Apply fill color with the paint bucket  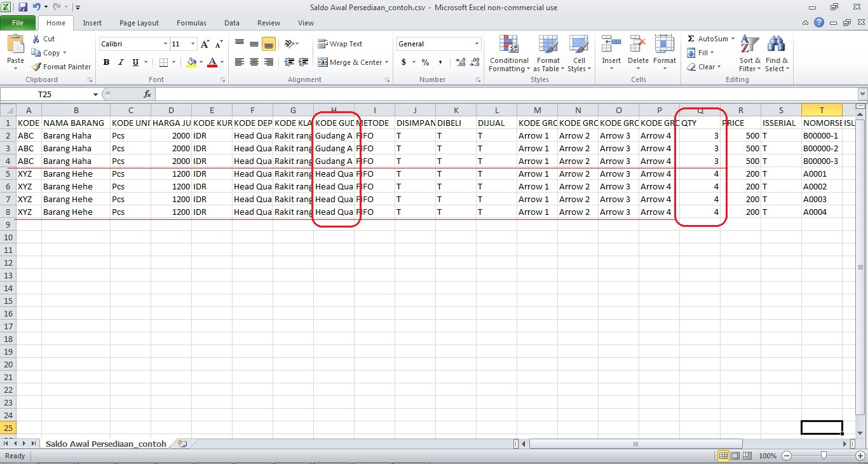tap(191, 62)
